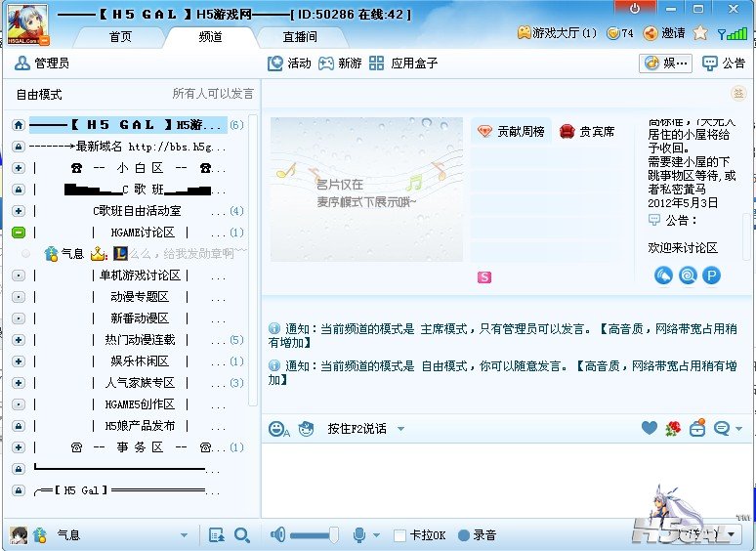Open the 新游 gamepad icon
This screenshot has width=756, height=551.
326,64
